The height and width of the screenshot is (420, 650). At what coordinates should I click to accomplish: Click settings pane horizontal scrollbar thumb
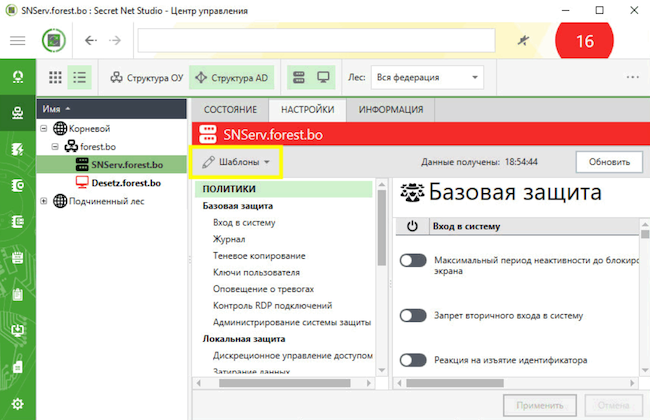tap(455, 383)
